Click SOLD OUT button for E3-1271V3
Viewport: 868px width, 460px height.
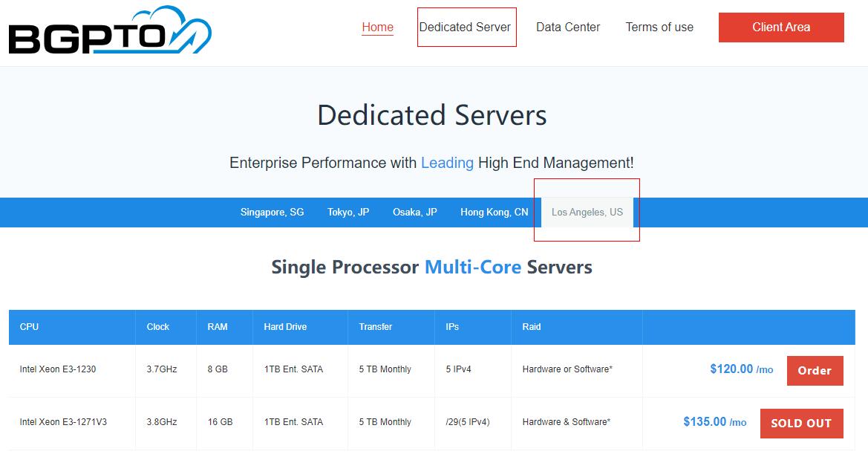802,424
